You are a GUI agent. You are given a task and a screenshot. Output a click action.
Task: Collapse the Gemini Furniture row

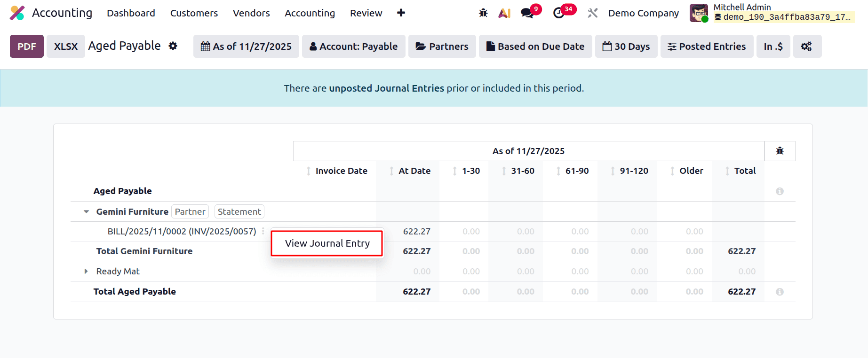(86, 212)
